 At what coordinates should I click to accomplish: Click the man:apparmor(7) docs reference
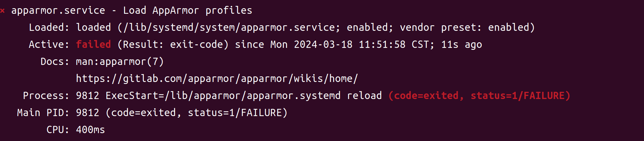coord(120,61)
